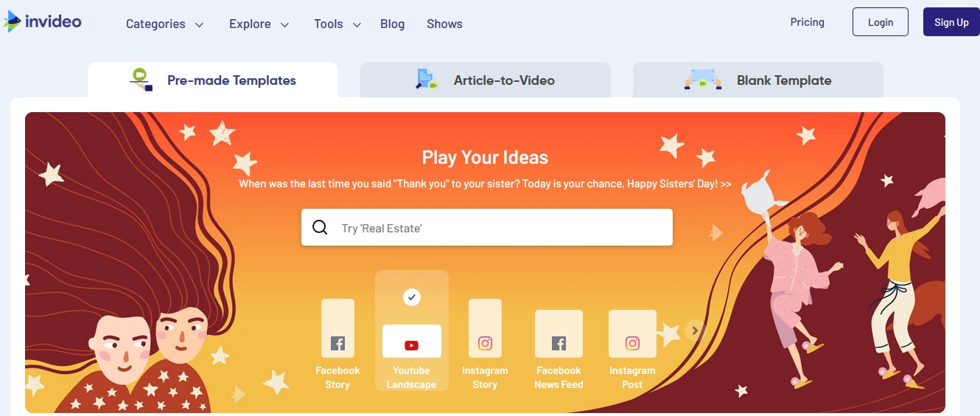Expand the Explore menu
The image size is (980, 416).
(259, 24)
